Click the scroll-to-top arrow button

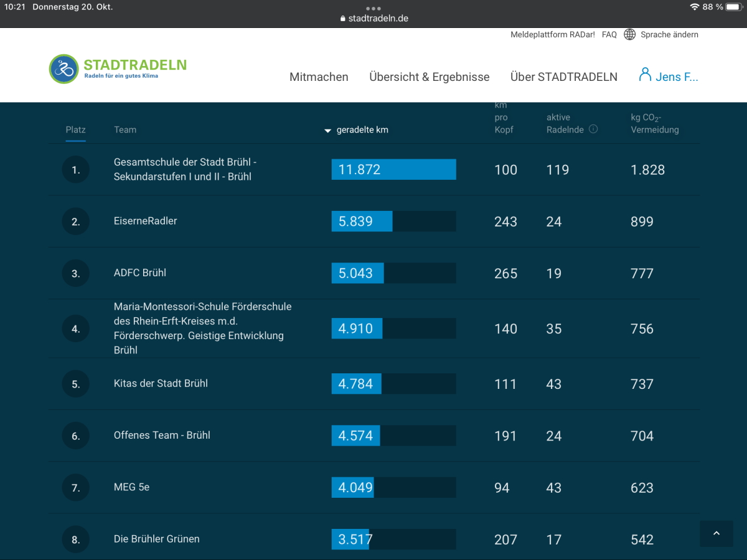tap(716, 534)
